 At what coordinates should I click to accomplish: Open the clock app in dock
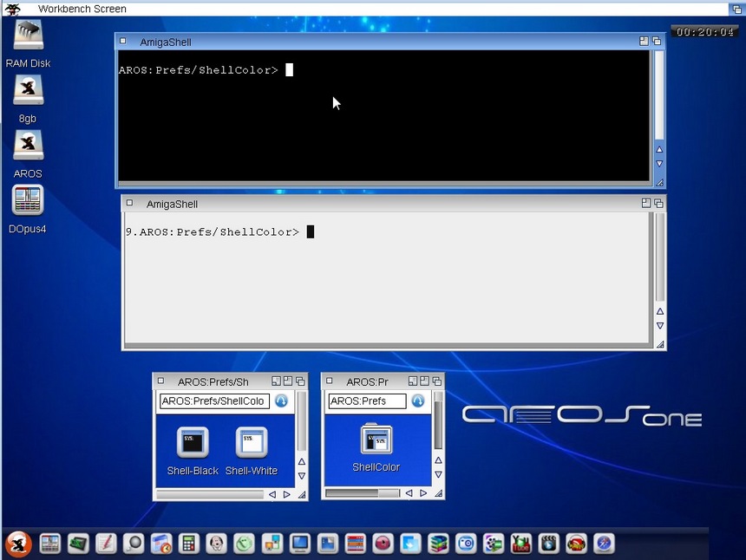click(245, 544)
